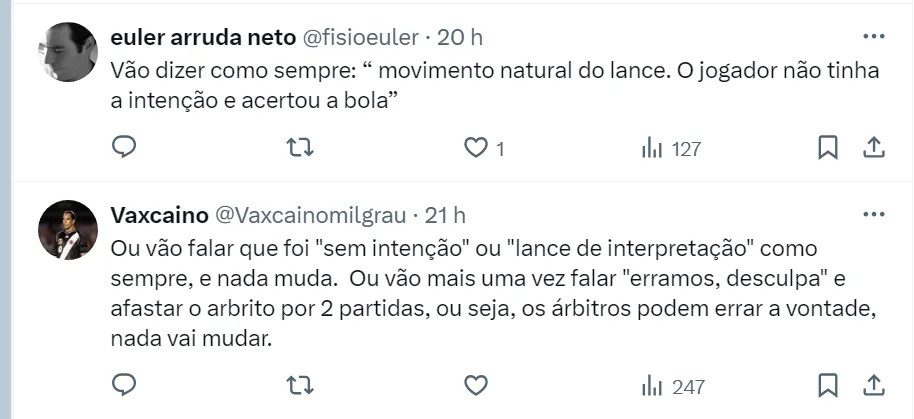914x419 pixels.
Task: Like euler arruda neto's tweet
Action: point(476,148)
